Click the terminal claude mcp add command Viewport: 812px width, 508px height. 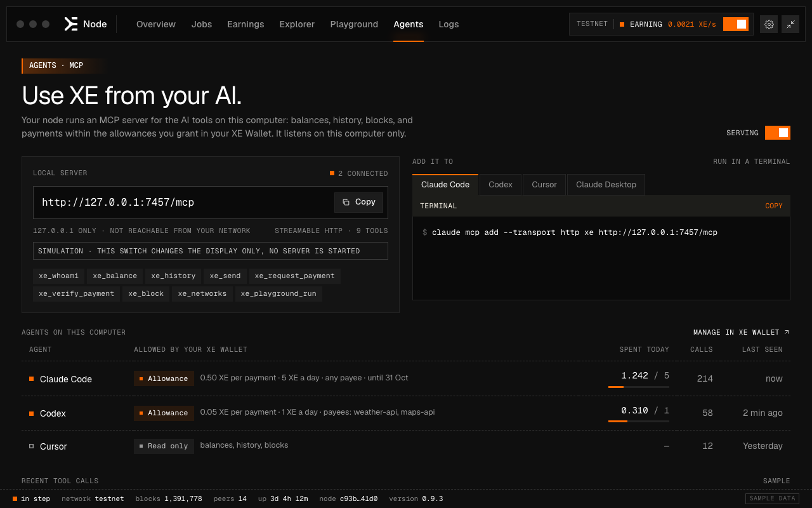pos(575,232)
